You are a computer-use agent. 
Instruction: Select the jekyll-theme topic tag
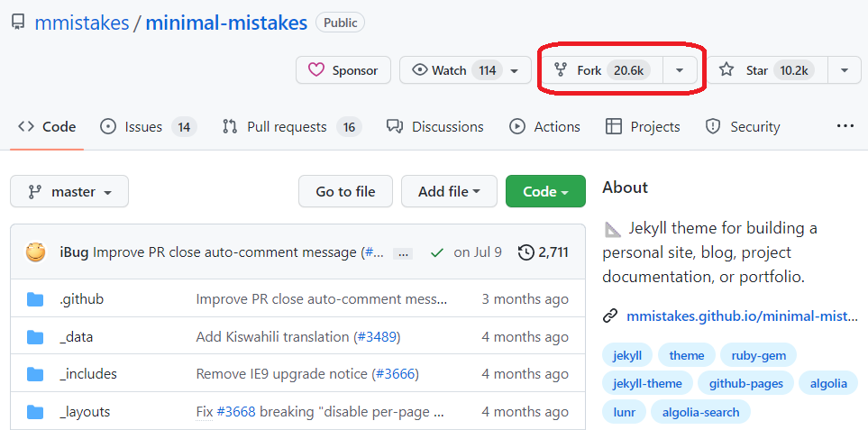[648, 383]
